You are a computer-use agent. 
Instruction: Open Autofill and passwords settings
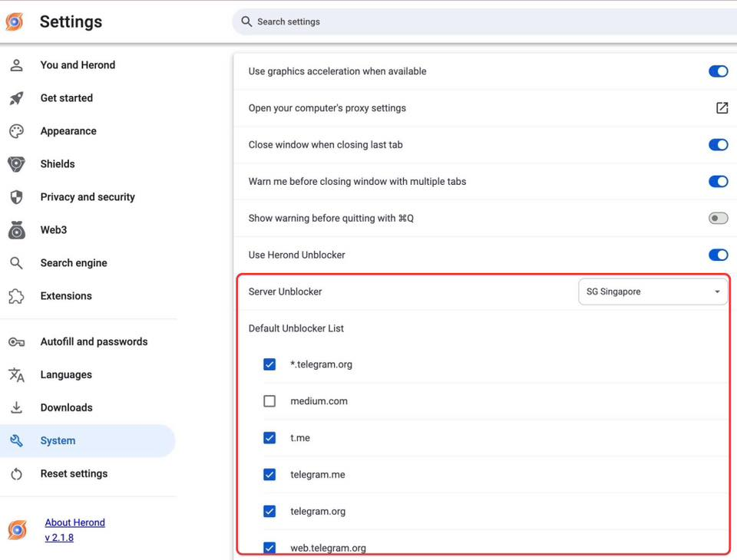coord(94,342)
